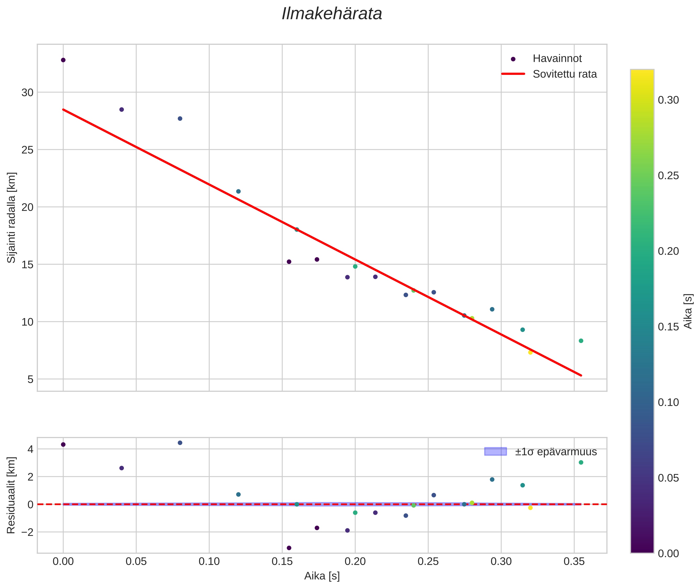This screenshot has width=700, height=588.
Task: Click the top-left observation point near 33 km
Action: [63, 60]
